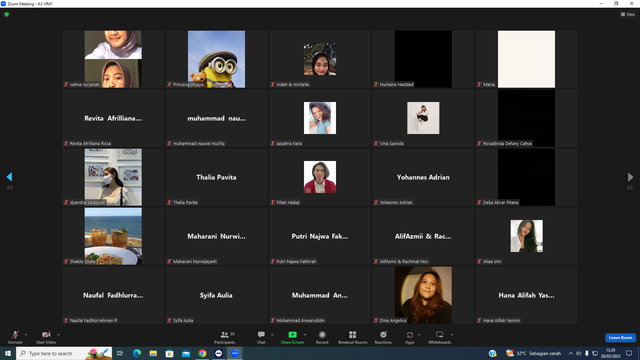Viewport: 640px width, 360px height.
Task: Open Google Chrome from taskbar
Action: click(202, 353)
